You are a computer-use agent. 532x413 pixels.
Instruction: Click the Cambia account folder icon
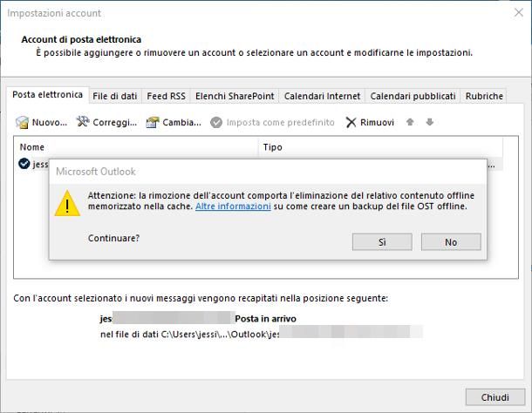[x=153, y=122]
